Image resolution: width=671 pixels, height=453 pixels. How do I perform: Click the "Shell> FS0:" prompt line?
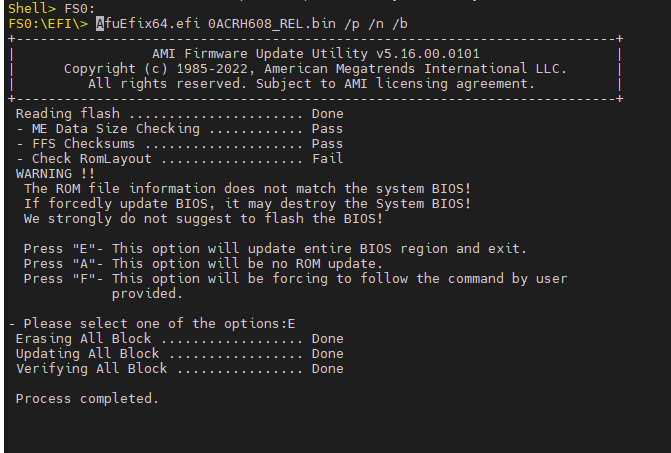pos(49,8)
